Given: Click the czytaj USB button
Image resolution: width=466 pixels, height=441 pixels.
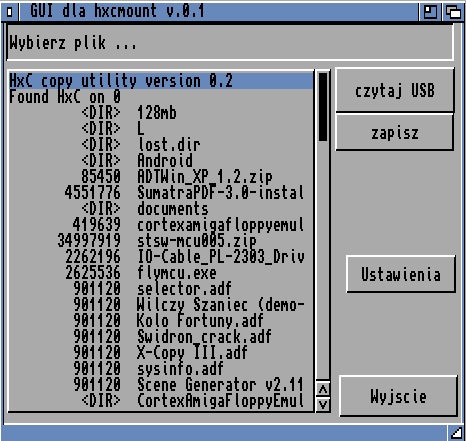Looking at the screenshot, I should [x=395, y=90].
